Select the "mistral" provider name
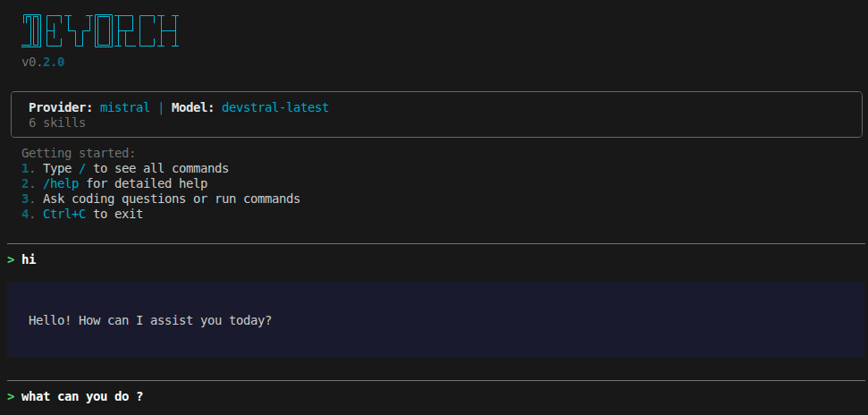 click(x=124, y=107)
